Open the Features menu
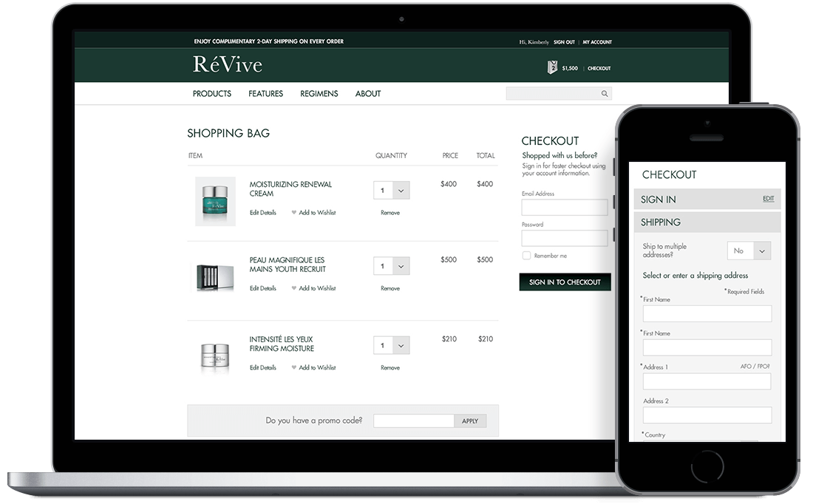 [265, 94]
